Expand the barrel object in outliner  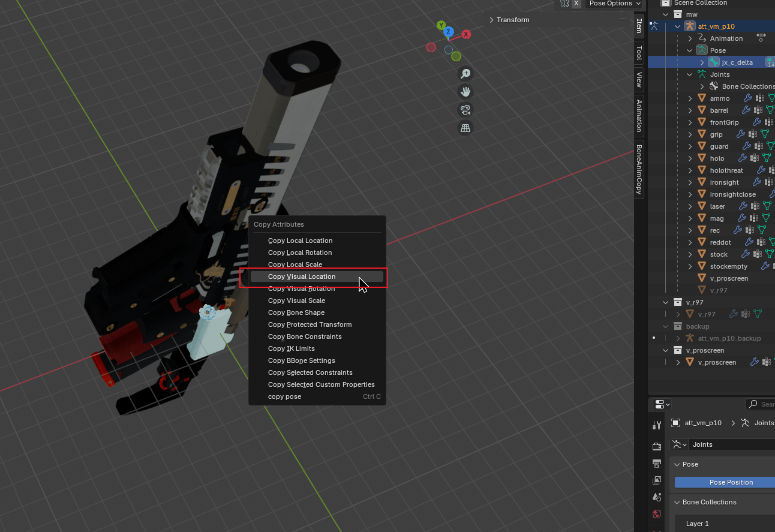690,110
